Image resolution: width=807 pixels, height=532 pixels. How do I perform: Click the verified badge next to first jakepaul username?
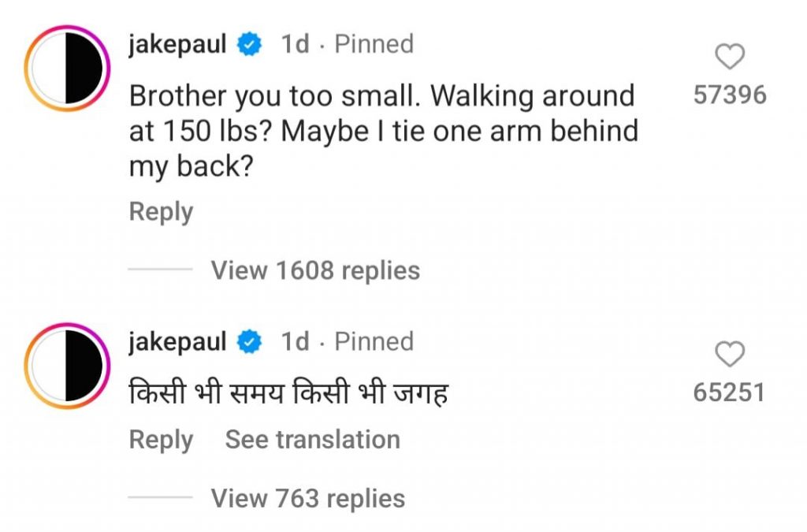click(247, 44)
